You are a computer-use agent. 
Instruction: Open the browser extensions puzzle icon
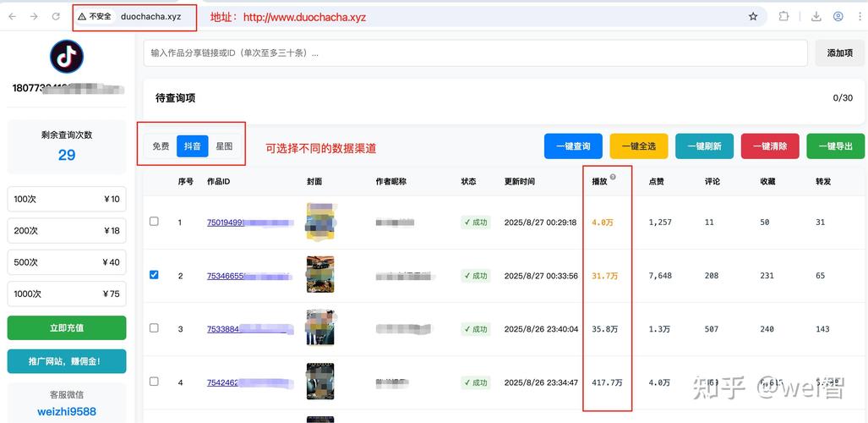pyautogui.click(x=784, y=16)
